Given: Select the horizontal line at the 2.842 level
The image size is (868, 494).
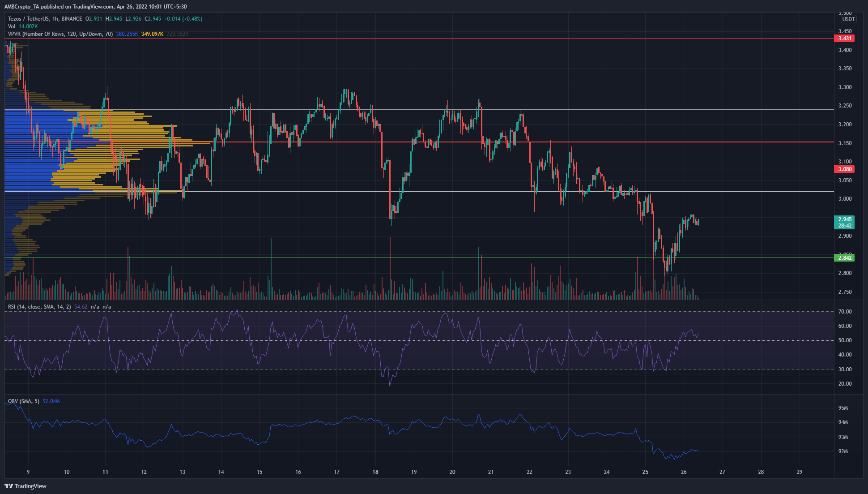Looking at the screenshot, I should [419, 258].
